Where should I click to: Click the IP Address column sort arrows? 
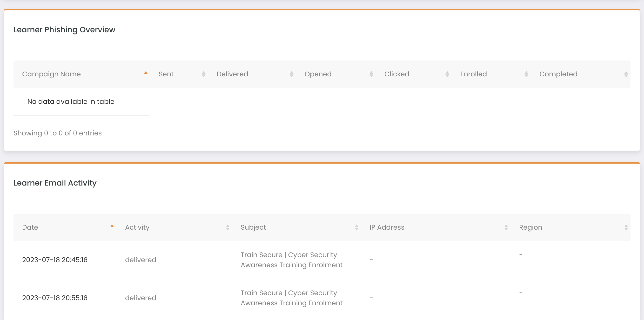(506, 227)
